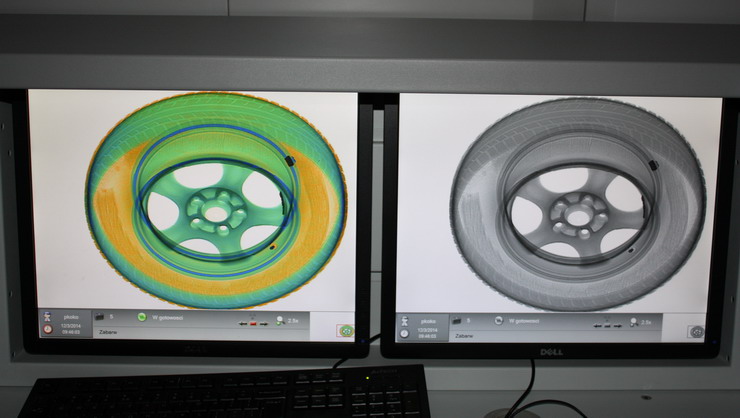The width and height of the screenshot is (740, 418).
Task: Click the green corner icon on left monitor
Action: coord(345,330)
